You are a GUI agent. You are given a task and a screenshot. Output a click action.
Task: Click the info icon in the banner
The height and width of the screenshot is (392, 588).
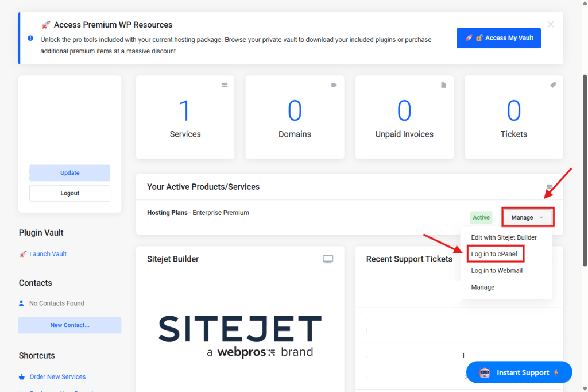click(x=30, y=38)
